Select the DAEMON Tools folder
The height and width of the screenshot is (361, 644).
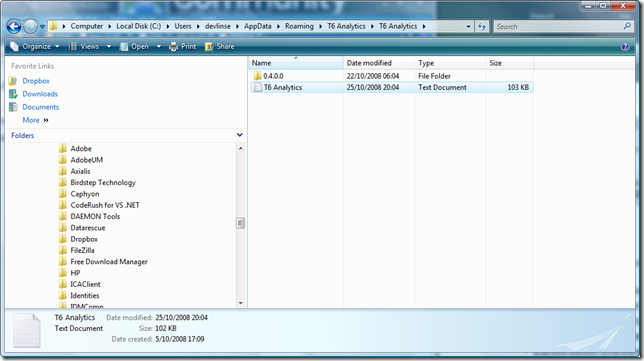[x=95, y=216]
